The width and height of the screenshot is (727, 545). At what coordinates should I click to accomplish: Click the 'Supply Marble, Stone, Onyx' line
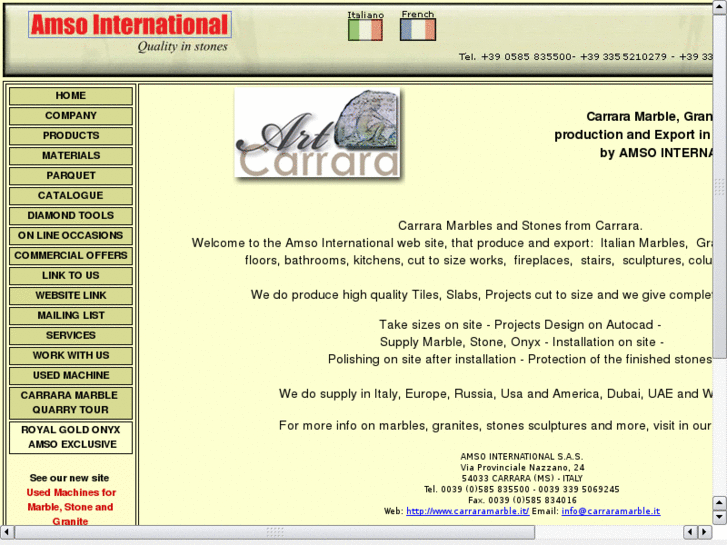[x=522, y=342]
